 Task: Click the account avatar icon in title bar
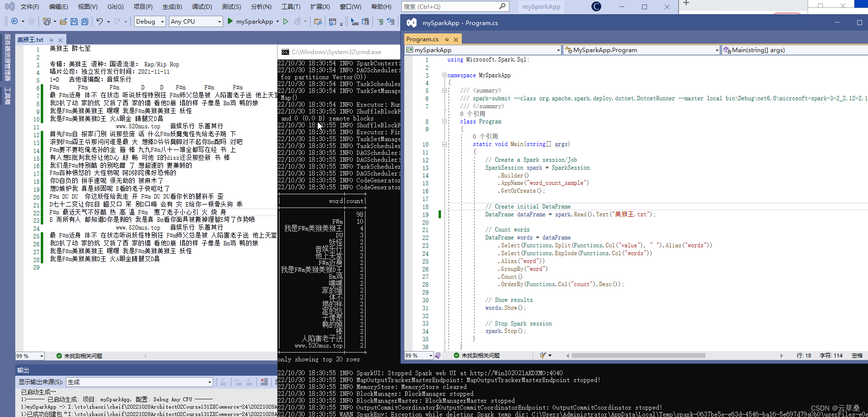[596, 6]
